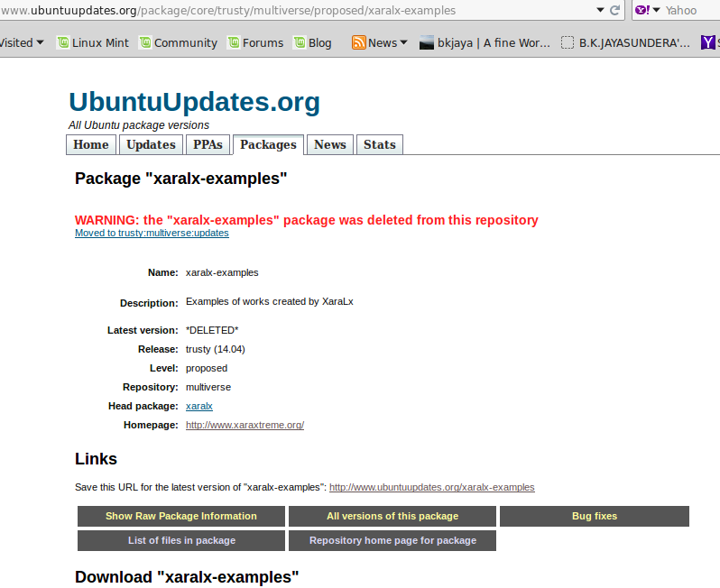Click the red deleted package warning text
720x588 pixels.
306,220
